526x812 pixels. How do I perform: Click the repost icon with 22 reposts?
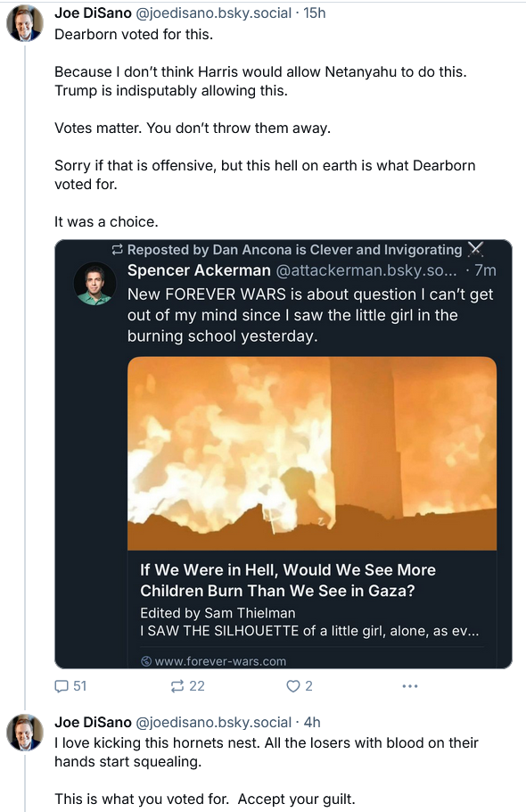[x=177, y=686]
